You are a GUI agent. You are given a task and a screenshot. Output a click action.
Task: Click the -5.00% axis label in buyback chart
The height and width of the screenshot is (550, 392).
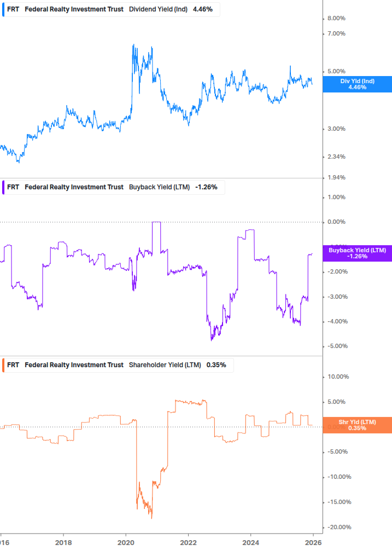(337, 346)
